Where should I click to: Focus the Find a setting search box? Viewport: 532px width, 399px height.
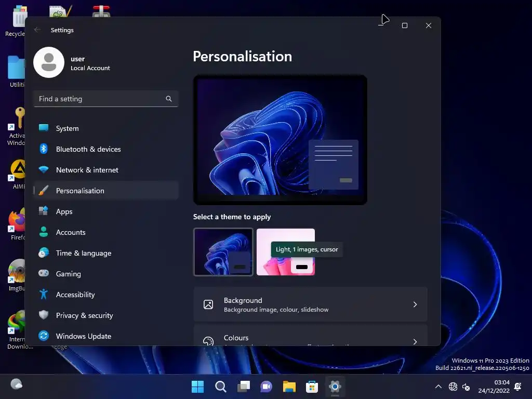[x=106, y=99]
